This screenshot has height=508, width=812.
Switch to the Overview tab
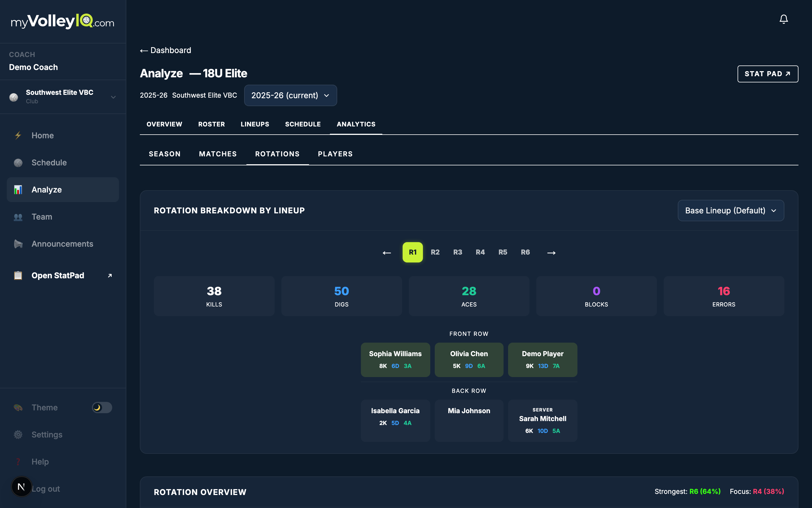coord(164,124)
